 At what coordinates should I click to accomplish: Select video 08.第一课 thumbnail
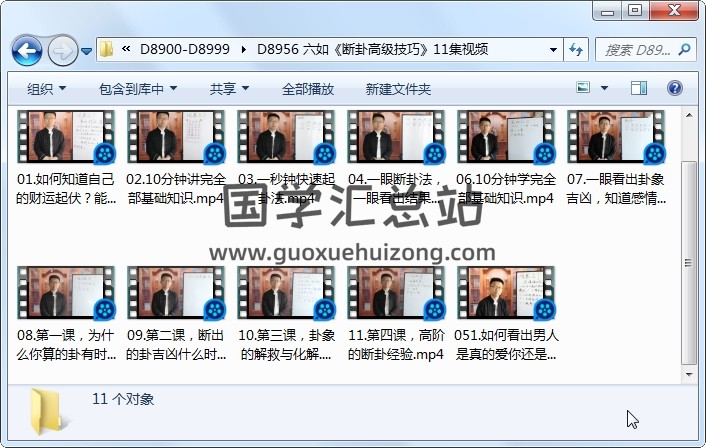click(x=66, y=293)
